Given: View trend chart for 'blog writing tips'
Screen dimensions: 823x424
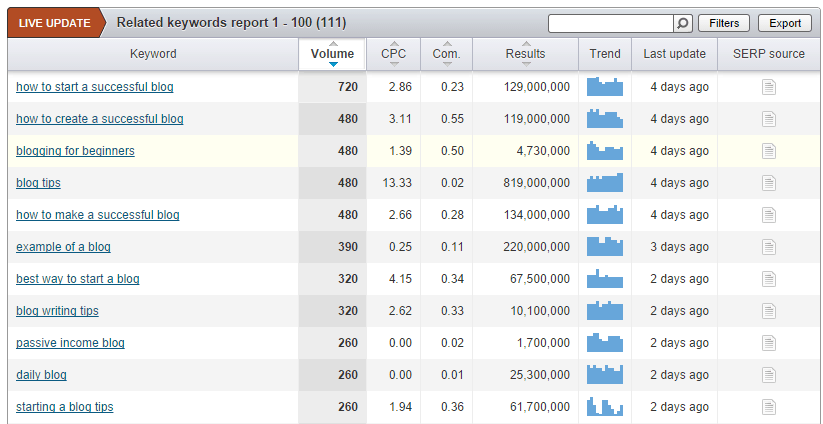Looking at the screenshot, I should [605, 311].
